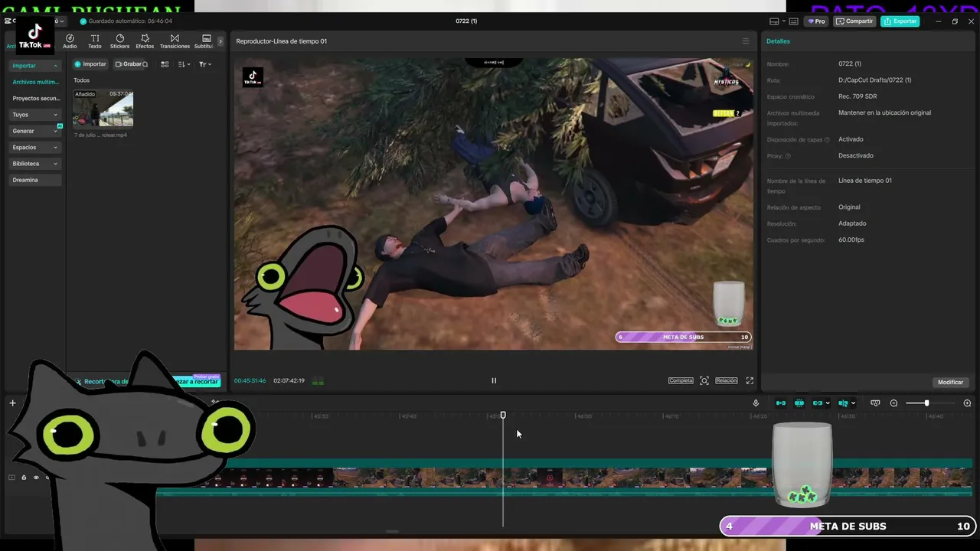Image resolution: width=980 pixels, height=551 pixels.
Task: Hide the main video track with the eye icon
Action: [35, 478]
